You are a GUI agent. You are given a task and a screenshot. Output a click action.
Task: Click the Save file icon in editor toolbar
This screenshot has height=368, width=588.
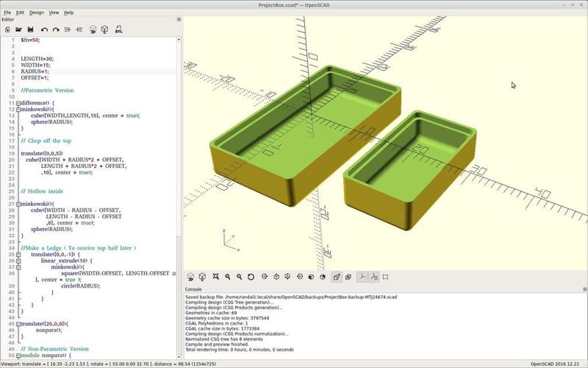point(29,29)
